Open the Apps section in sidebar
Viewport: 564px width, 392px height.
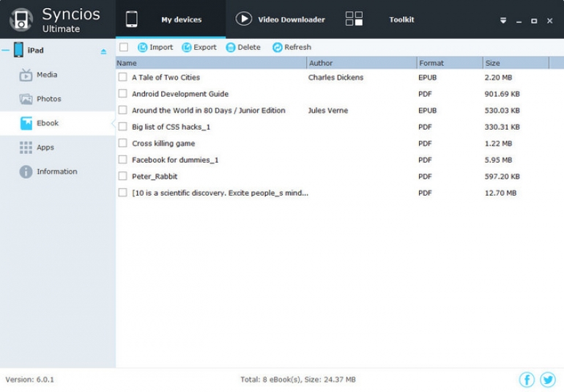(x=45, y=147)
